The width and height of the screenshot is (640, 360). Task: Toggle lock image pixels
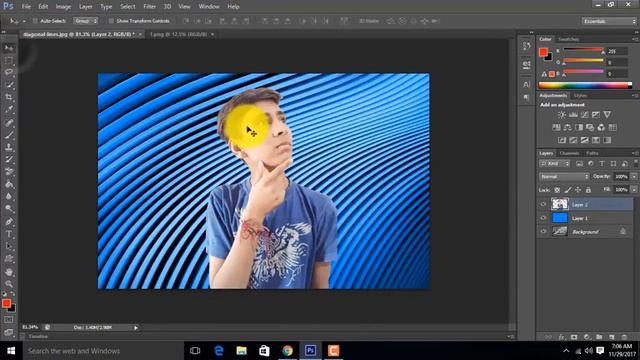coord(568,190)
